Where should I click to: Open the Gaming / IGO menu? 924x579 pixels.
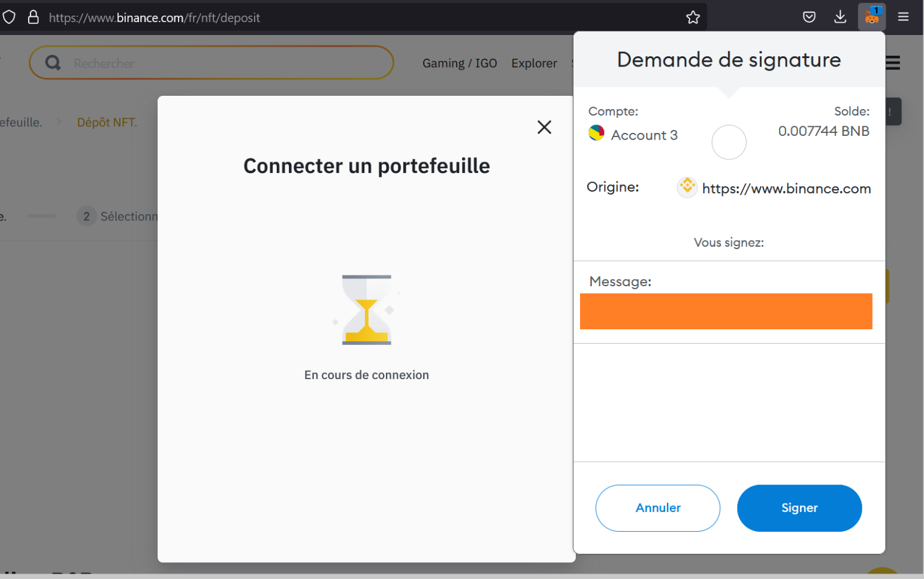460,63
